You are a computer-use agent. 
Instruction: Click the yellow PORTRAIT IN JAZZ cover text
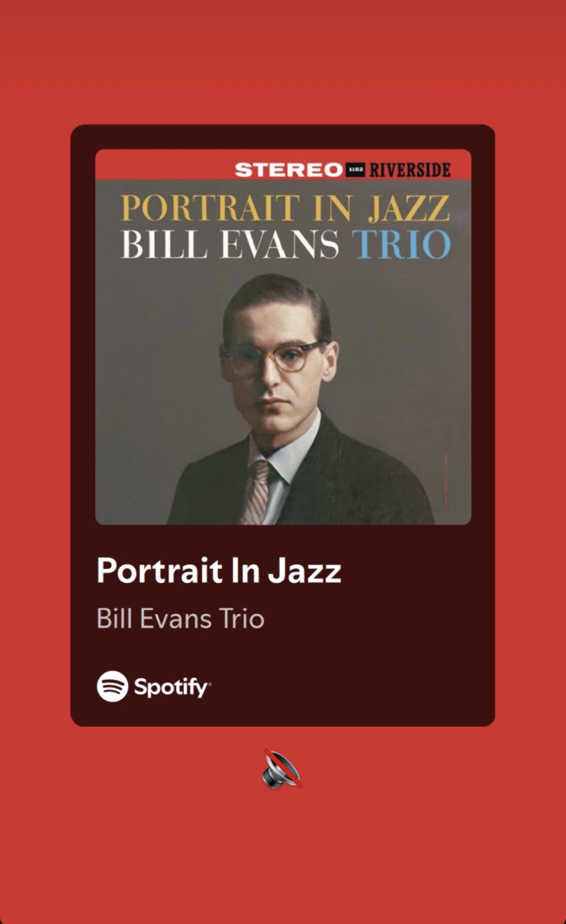tap(285, 208)
